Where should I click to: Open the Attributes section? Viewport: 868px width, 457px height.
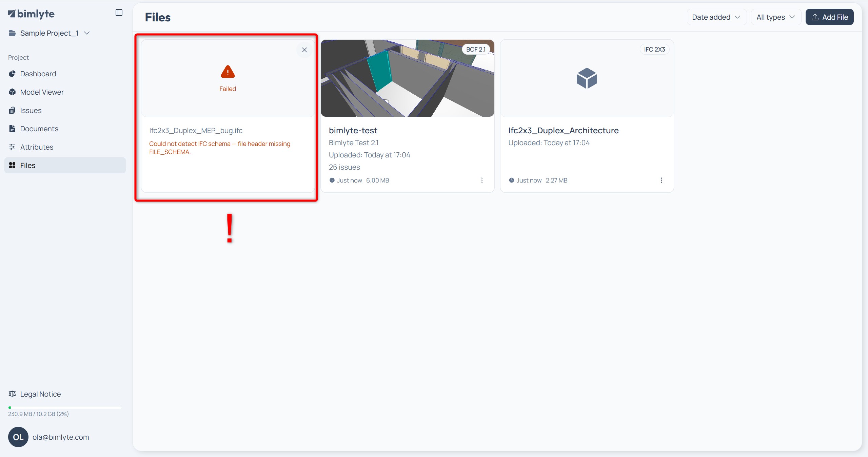[x=65, y=147]
